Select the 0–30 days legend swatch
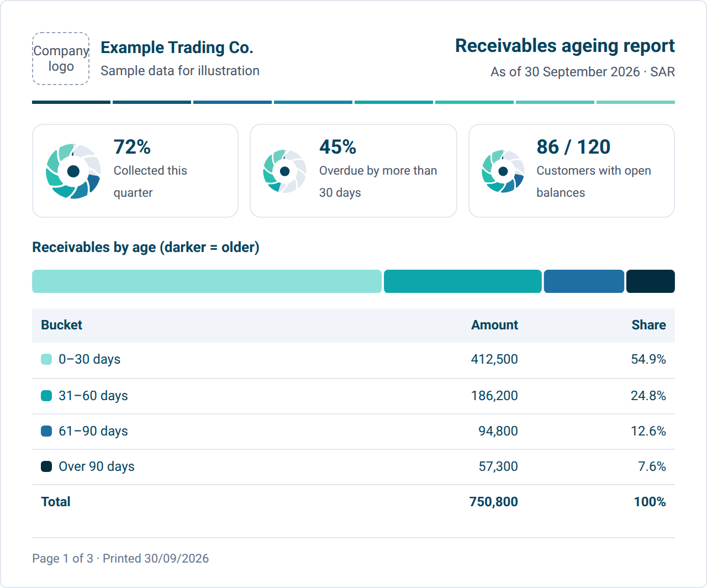 click(46, 359)
